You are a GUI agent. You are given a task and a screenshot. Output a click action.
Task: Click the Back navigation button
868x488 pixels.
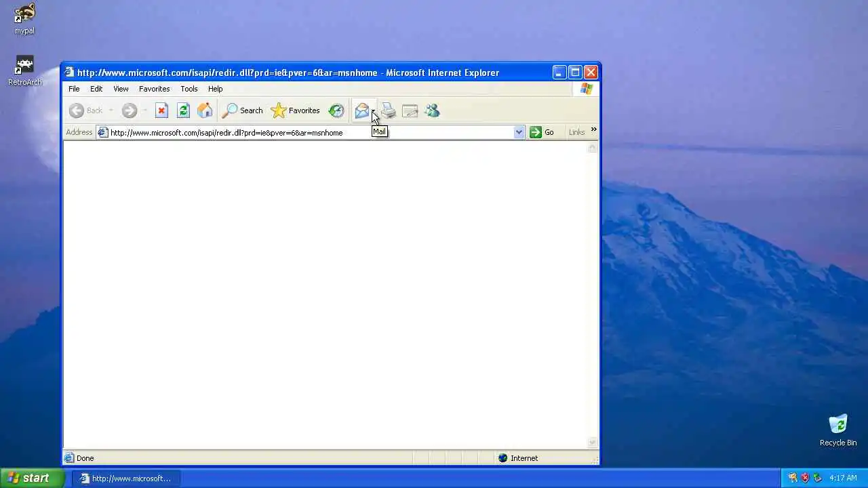coord(86,110)
